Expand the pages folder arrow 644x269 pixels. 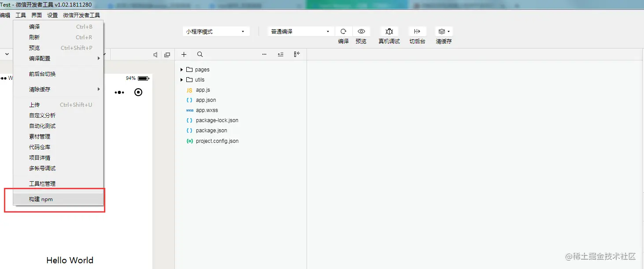[181, 70]
